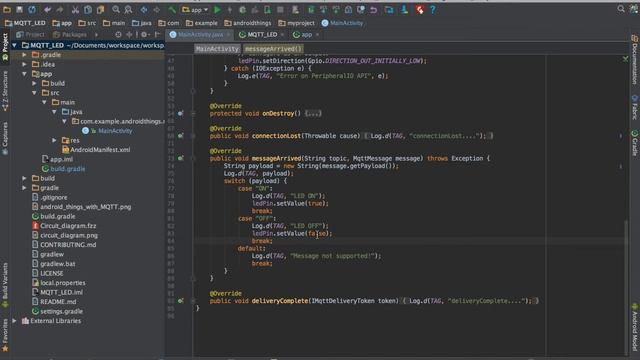Click the Synchronize toolbar icon
Image resolution: width=640 pixels, height=360 pixels.
[32, 9]
